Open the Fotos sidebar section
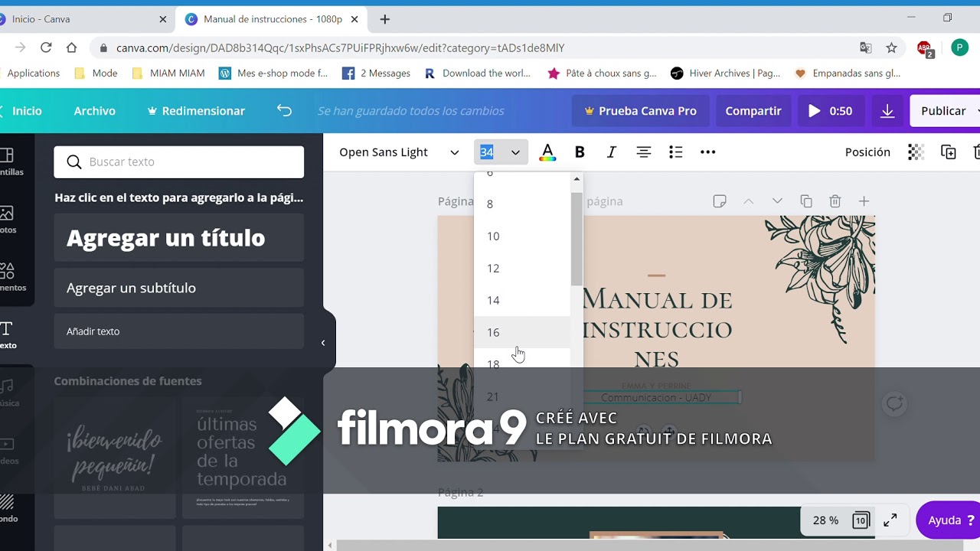The height and width of the screenshot is (551, 980). click(x=8, y=219)
